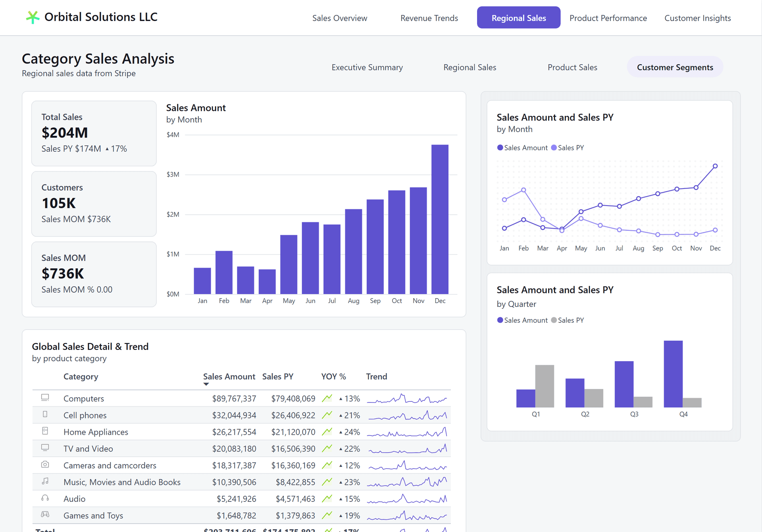Select the Cell phones icon in the table
Viewport: 762px width, 532px height.
point(45,415)
